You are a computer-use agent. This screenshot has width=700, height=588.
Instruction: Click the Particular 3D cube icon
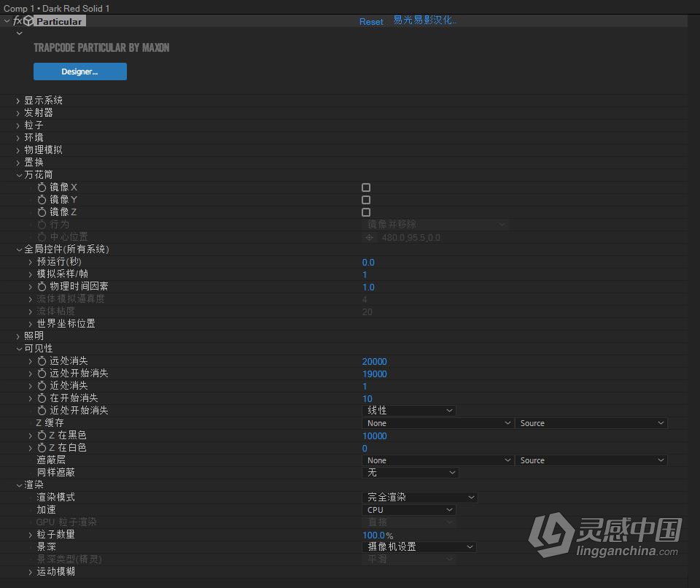coord(28,21)
